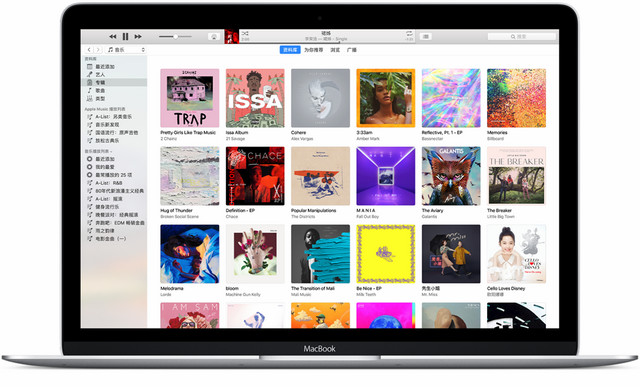Open The Aviary album cover by Galantis
This screenshot has height=387, width=640.
click(x=451, y=176)
